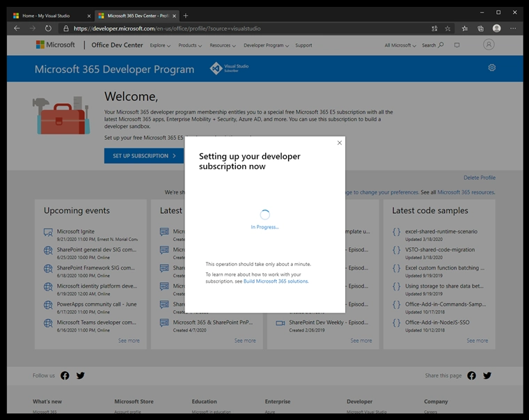Open the Build Microsoft 365 solutions link

tap(276, 281)
